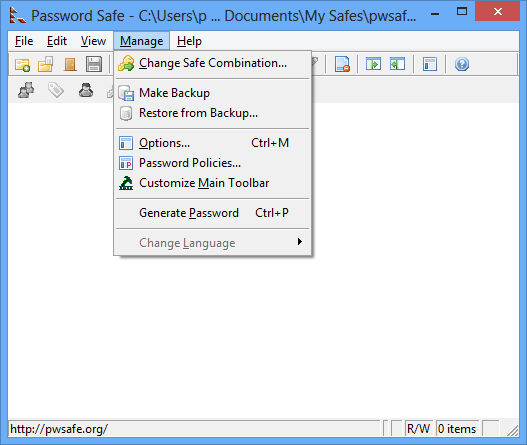Image resolution: width=527 pixels, height=445 pixels.
Task: Click the resize grip in the status bar corner
Action: tap(513, 430)
